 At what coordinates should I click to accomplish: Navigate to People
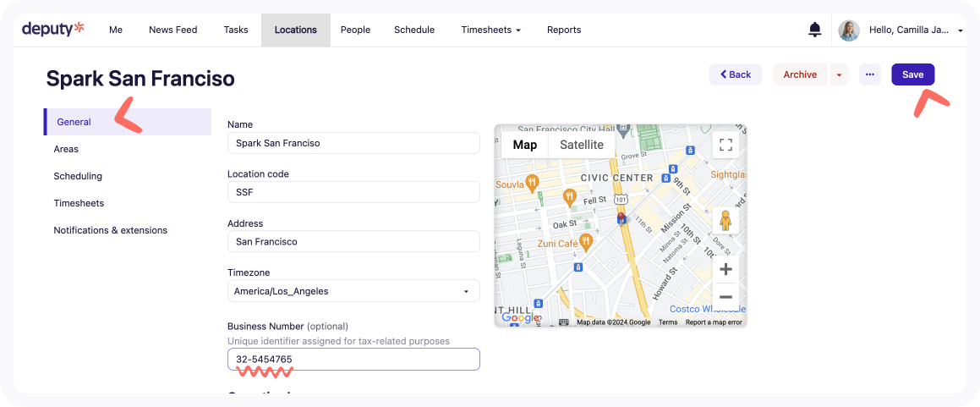click(x=356, y=30)
